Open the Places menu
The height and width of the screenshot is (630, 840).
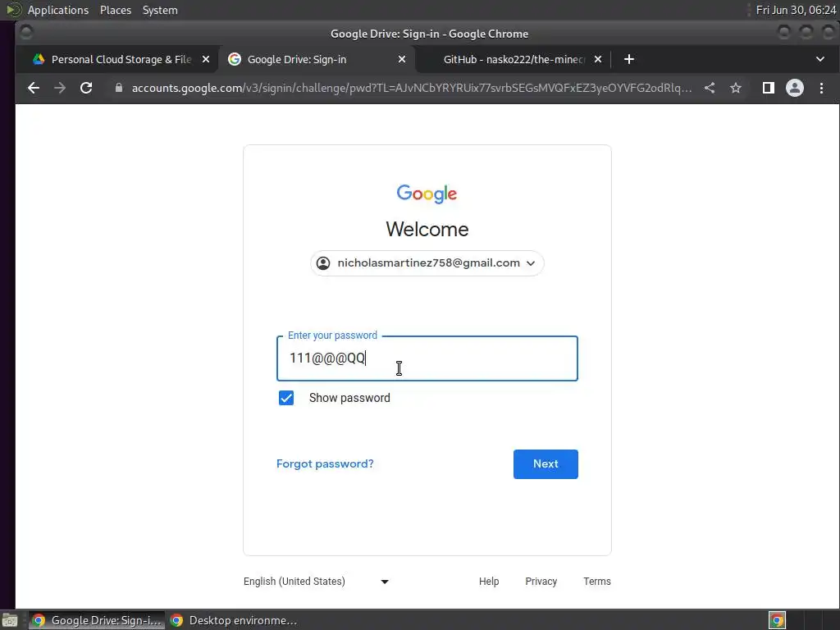pos(116,10)
